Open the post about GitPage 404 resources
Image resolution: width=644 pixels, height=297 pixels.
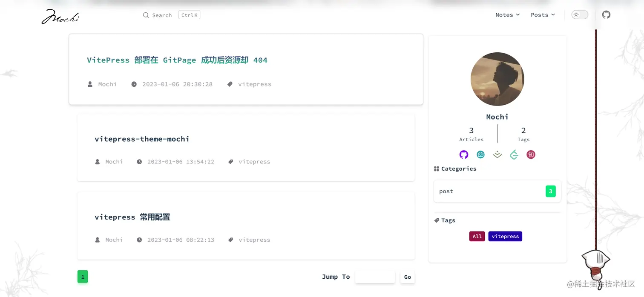(177, 60)
